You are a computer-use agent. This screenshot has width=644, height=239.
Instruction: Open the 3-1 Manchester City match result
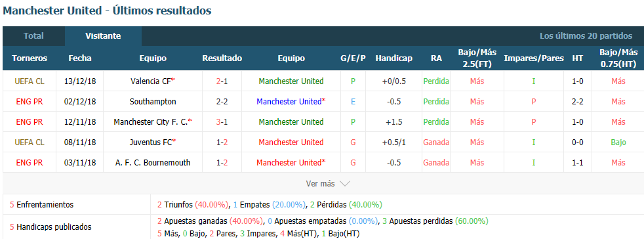pos(222,121)
